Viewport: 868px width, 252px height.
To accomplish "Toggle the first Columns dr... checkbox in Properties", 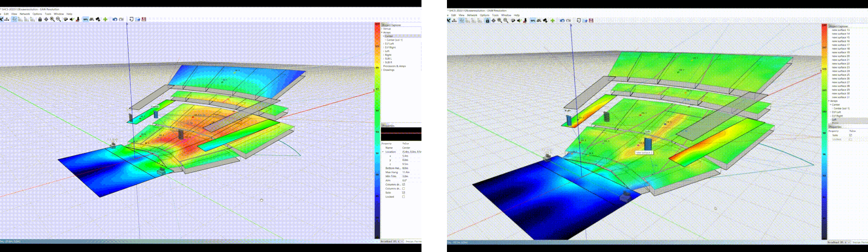I will 403,184.
